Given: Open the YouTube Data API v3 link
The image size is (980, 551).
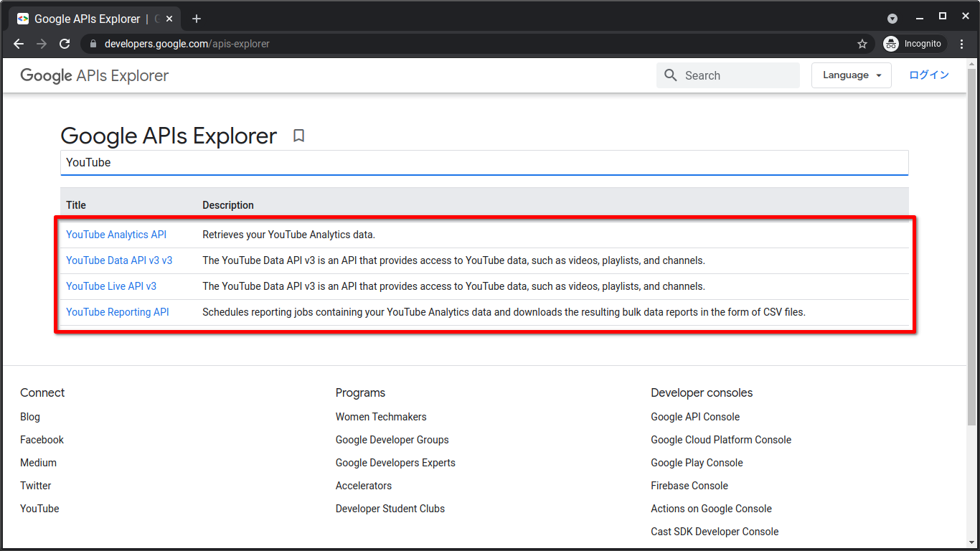Looking at the screenshot, I should [x=118, y=260].
